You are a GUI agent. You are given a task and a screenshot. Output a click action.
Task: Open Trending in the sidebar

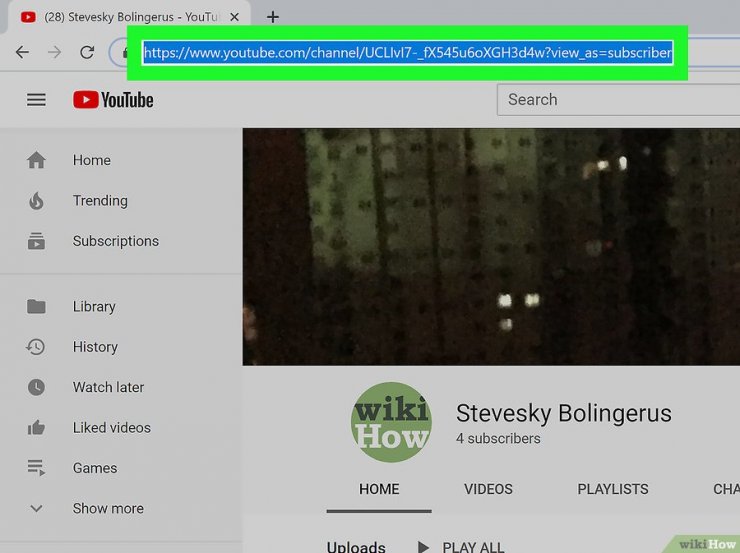coord(100,201)
